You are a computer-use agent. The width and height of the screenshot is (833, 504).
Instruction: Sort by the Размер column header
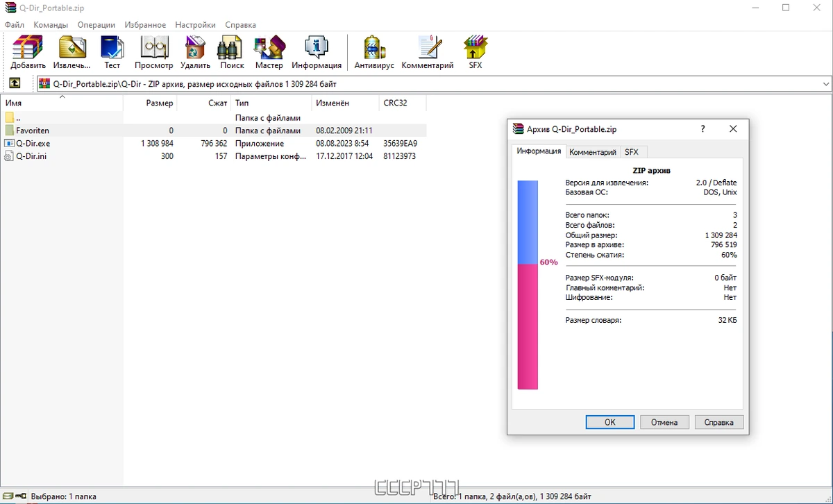[150, 103]
